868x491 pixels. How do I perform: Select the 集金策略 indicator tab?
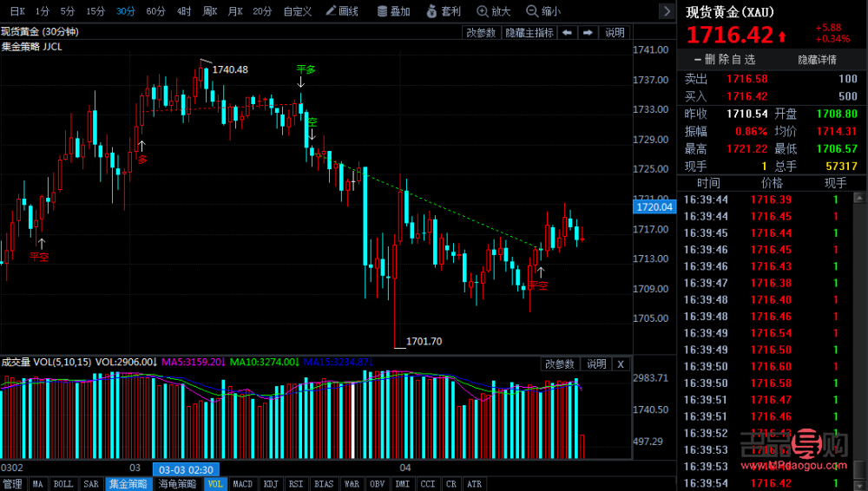(x=128, y=484)
